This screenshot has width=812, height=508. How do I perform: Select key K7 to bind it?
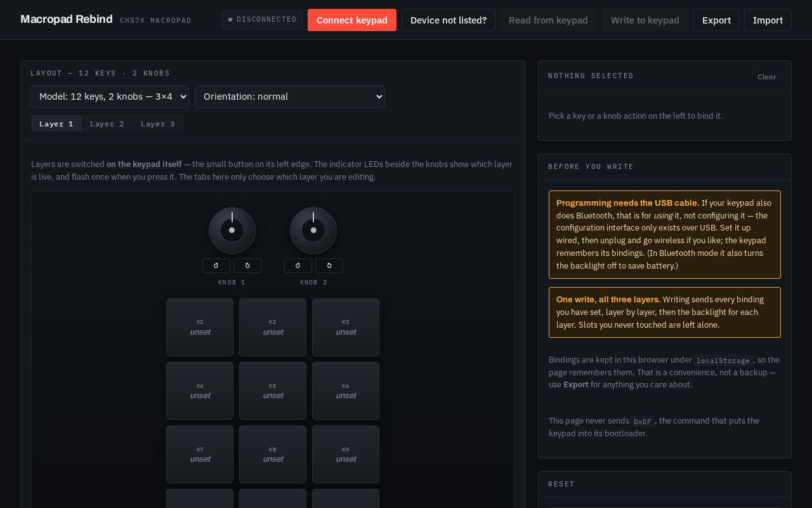(200, 455)
